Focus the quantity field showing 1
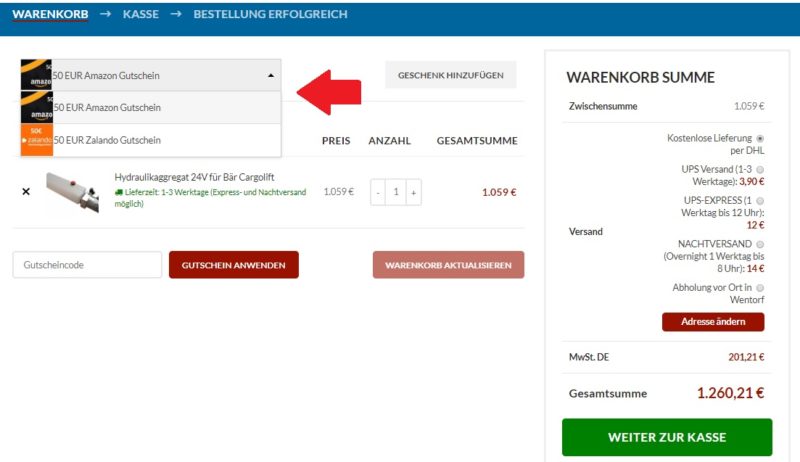The image size is (800, 462). tap(396, 192)
